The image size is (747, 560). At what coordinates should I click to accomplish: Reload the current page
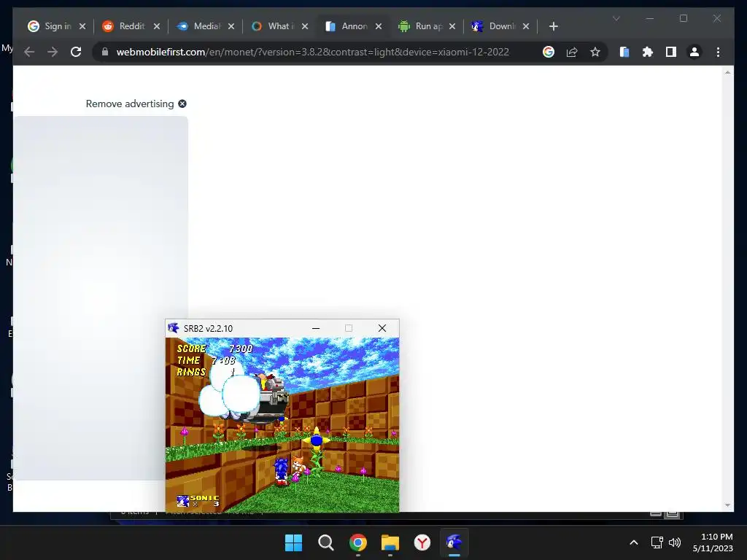pos(76,52)
